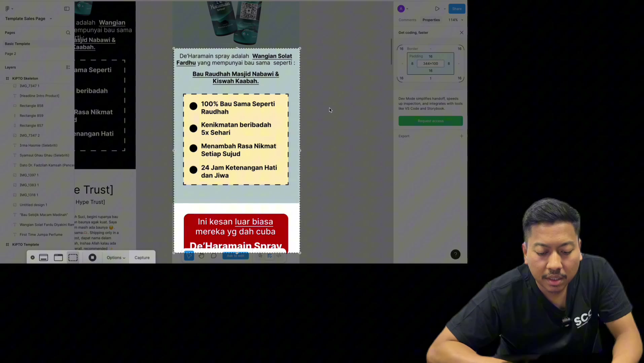Choose capture selected portion mode

coord(73,257)
